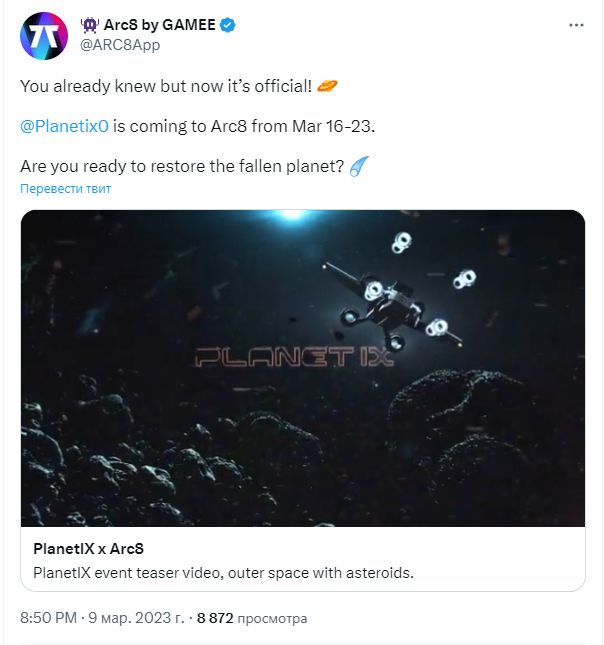Viewport: 604px width, 645px height.
Task: Click the PlanetIX event teaser description text
Action: pyautogui.click(x=223, y=573)
